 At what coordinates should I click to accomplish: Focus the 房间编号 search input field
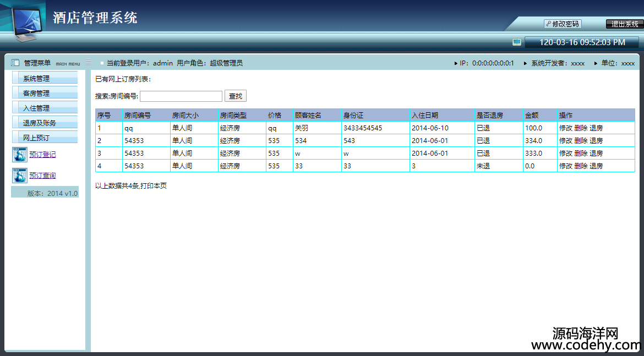(x=181, y=96)
